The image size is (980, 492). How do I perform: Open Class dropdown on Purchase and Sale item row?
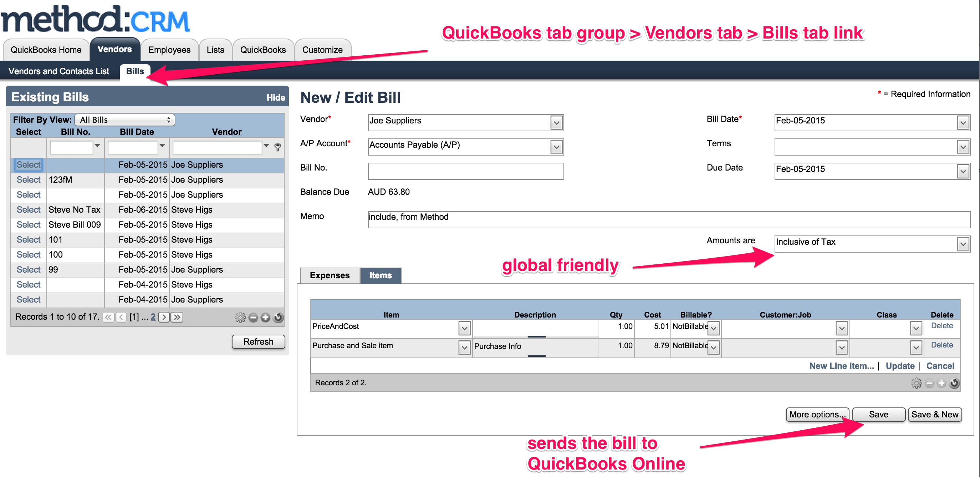(x=916, y=348)
